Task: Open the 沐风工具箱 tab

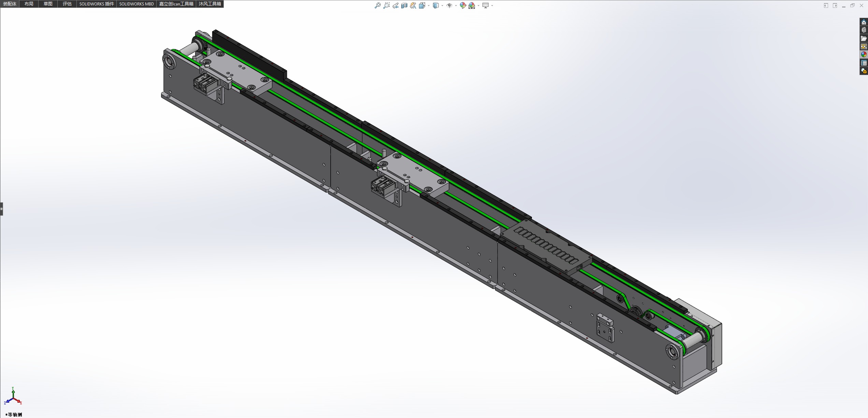Action: click(210, 4)
